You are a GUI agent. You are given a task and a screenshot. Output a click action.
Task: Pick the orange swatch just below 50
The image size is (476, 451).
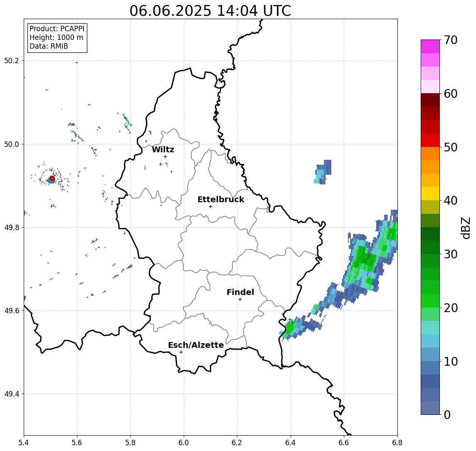pyautogui.click(x=430, y=154)
